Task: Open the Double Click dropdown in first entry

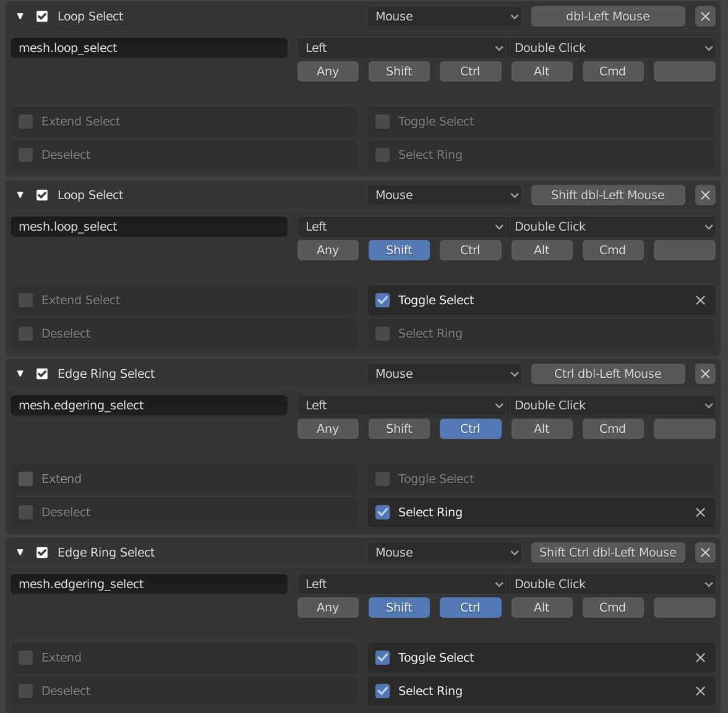Action: coord(611,48)
